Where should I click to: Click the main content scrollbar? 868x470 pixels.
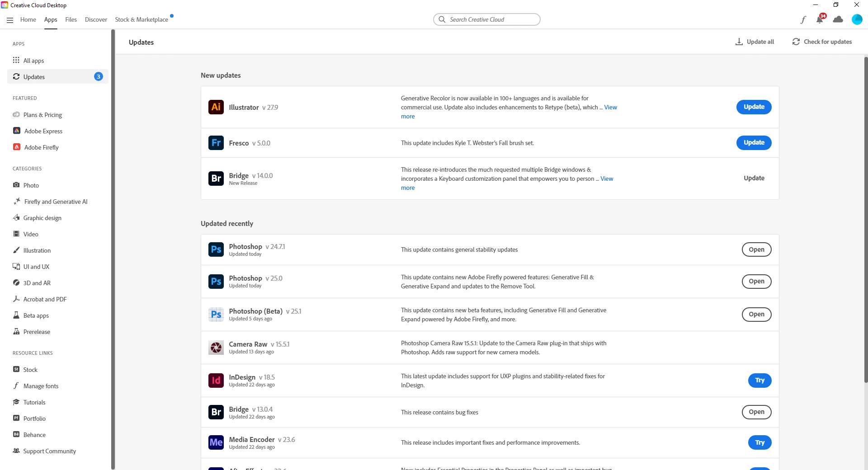coord(866,219)
